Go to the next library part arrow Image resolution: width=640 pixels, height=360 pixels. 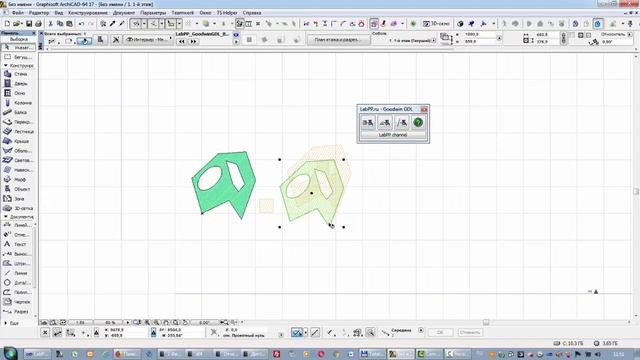click(193, 41)
